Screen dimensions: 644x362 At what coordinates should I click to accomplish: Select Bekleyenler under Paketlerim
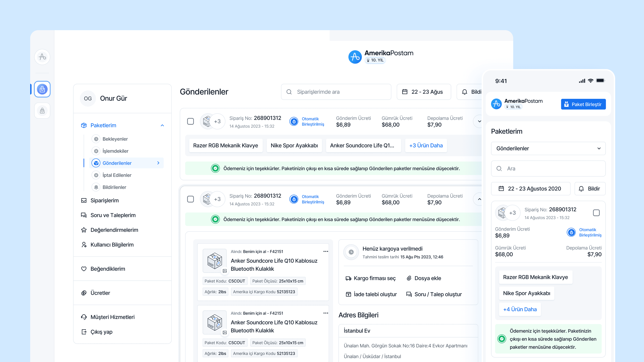coord(115,139)
